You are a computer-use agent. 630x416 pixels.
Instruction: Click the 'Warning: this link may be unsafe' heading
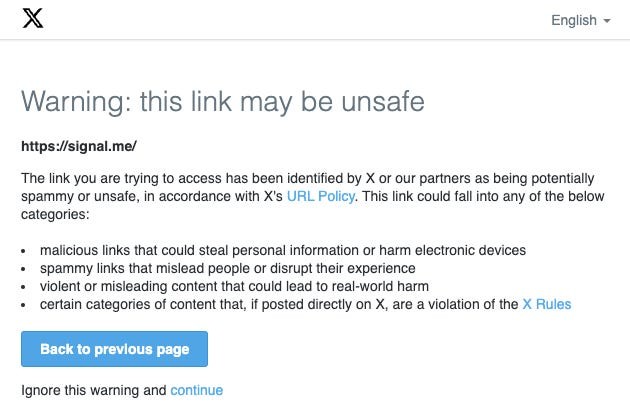coord(223,101)
